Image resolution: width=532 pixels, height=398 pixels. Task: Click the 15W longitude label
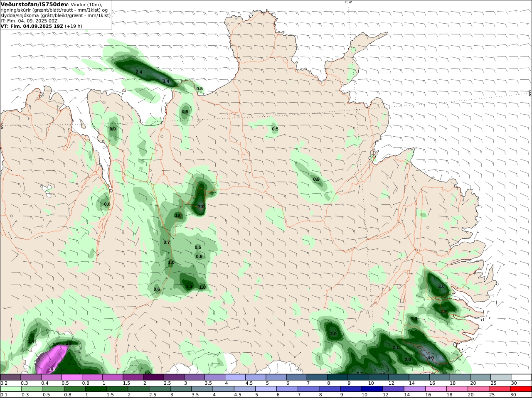tap(347, 2)
